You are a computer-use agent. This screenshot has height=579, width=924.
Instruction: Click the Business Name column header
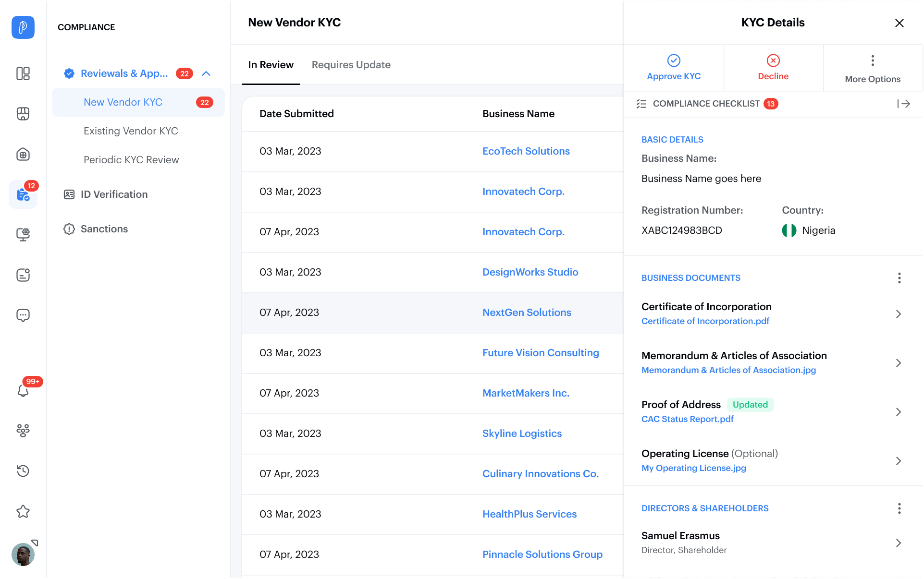[518, 114]
